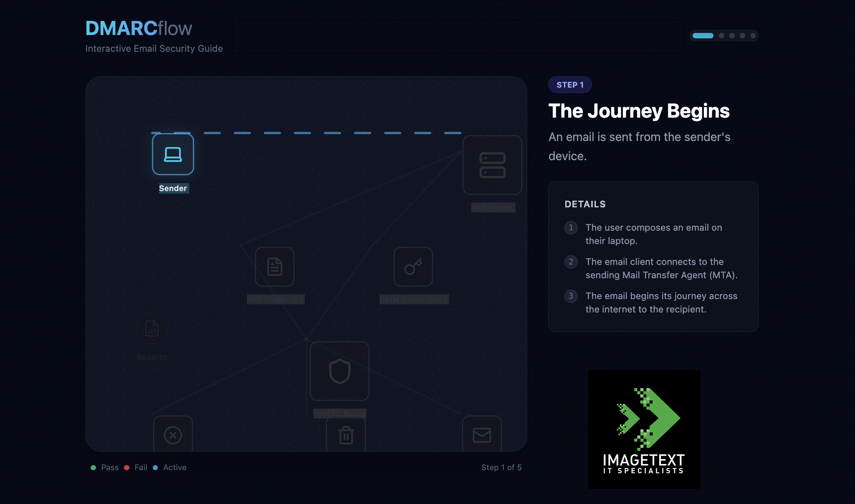The height and width of the screenshot is (504, 855).
Task: Click the DMARCflow logo title
Action: pyautogui.click(x=139, y=28)
